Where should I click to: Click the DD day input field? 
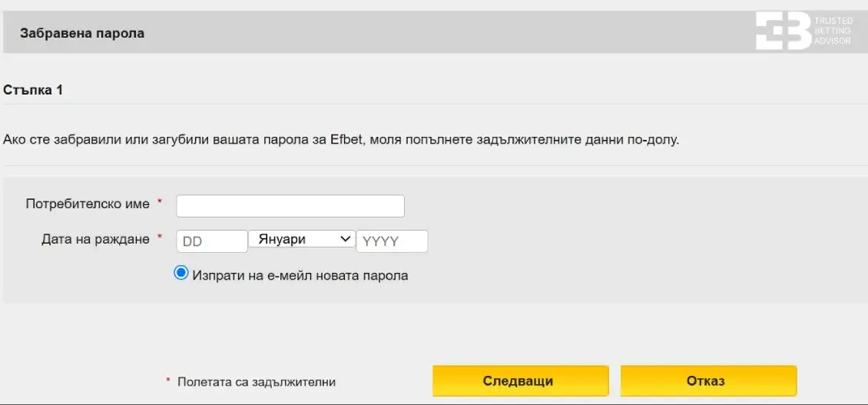tap(212, 241)
